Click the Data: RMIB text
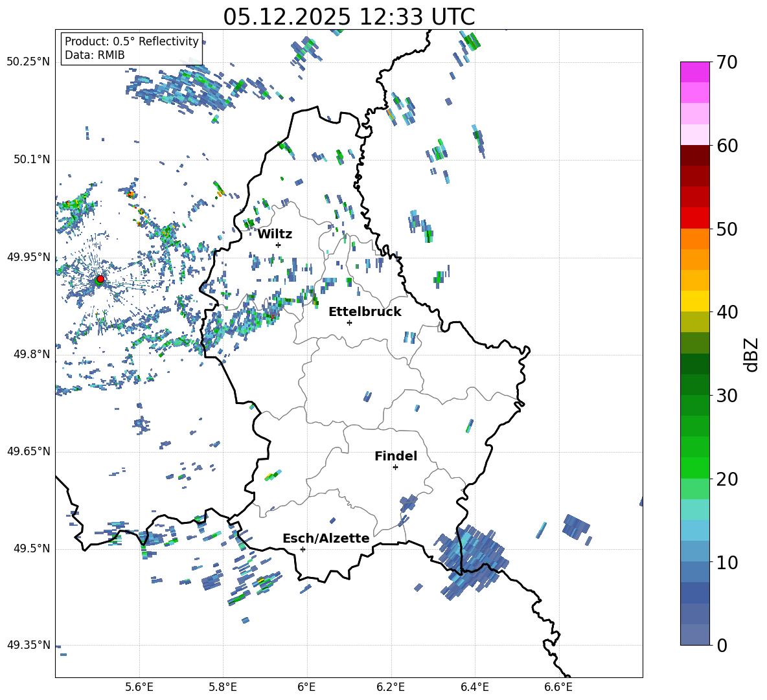Viewport: 767px width, 700px height. click(x=95, y=55)
